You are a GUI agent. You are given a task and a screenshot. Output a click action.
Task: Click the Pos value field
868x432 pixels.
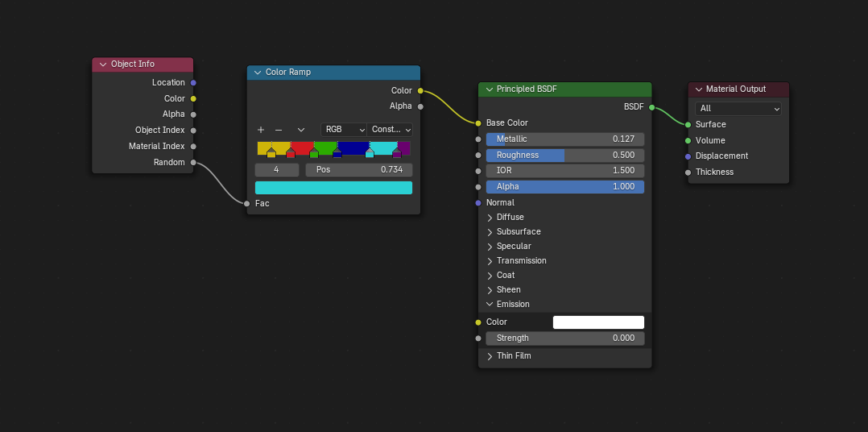[x=358, y=170]
